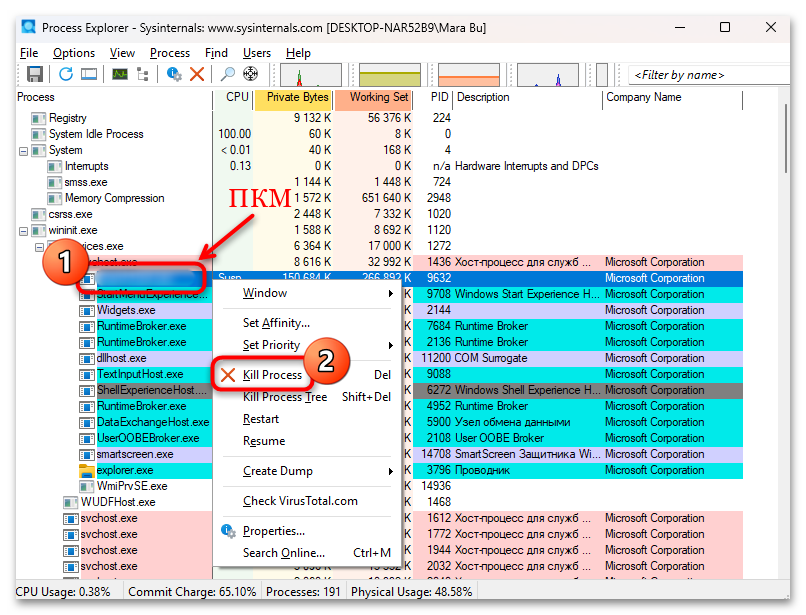
Task: Sort by Company Name column header
Action: coord(673,97)
